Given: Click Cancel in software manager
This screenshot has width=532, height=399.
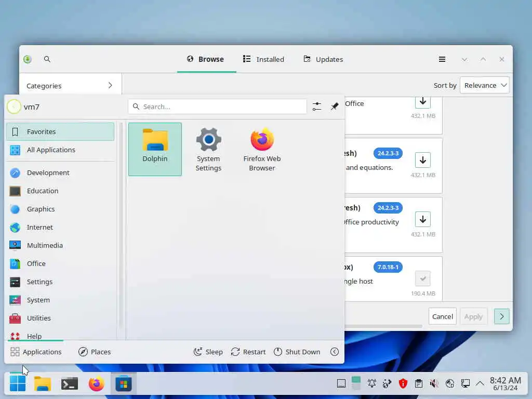Looking at the screenshot, I should 443,316.
